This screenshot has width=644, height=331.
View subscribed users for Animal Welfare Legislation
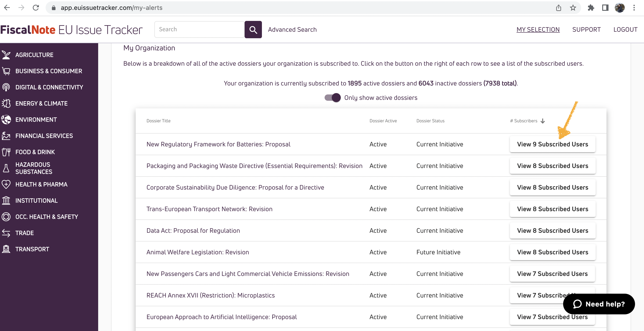pyautogui.click(x=553, y=252)
